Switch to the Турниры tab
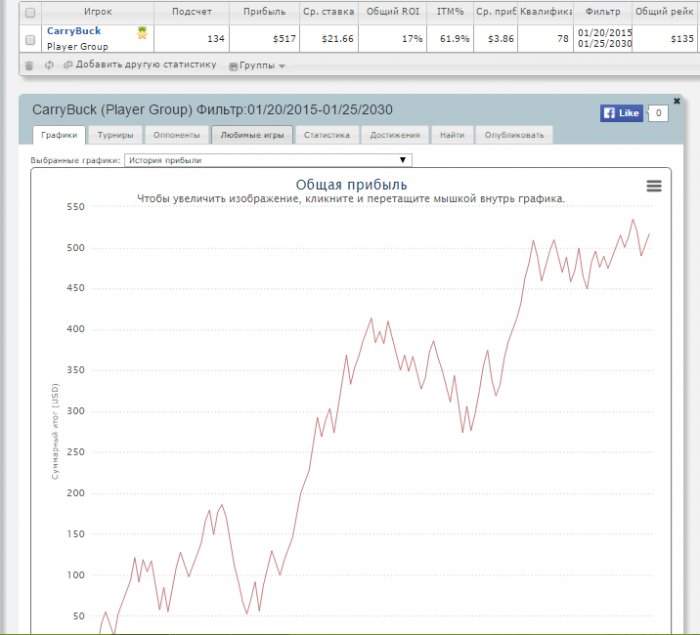This screenshot has width=700, height=635. point(115,135)
